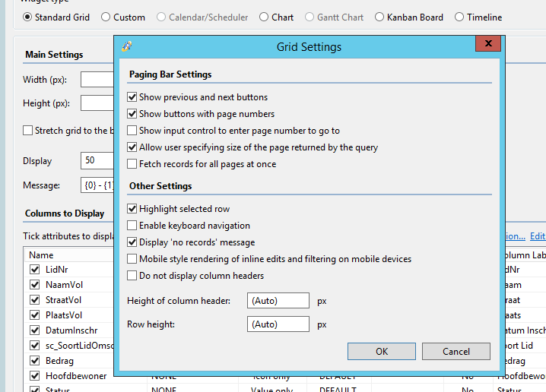546x392 pixels.
Task: Click the Message field in Main Settings
Action: point(97,185)
